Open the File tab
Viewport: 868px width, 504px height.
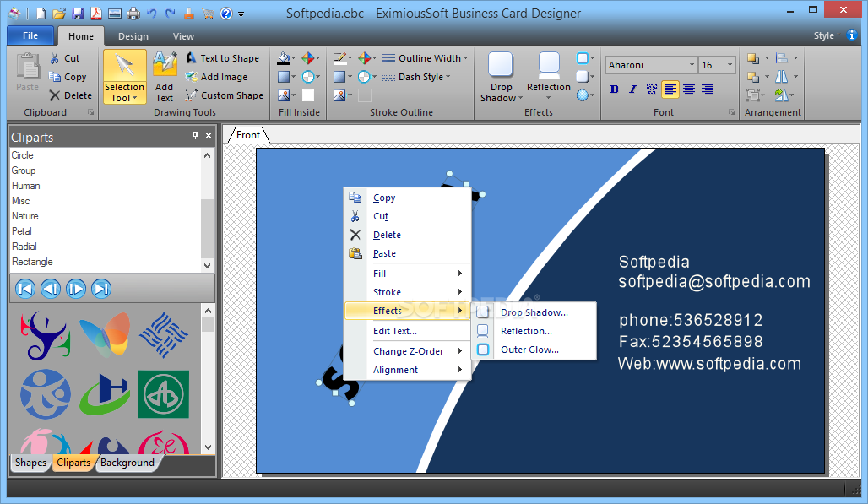[x=30, y=35]
